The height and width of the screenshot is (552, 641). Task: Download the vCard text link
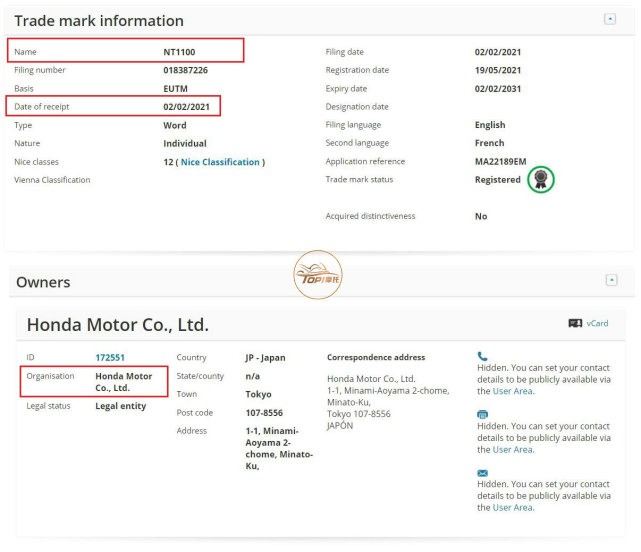(x=597, y=324)
